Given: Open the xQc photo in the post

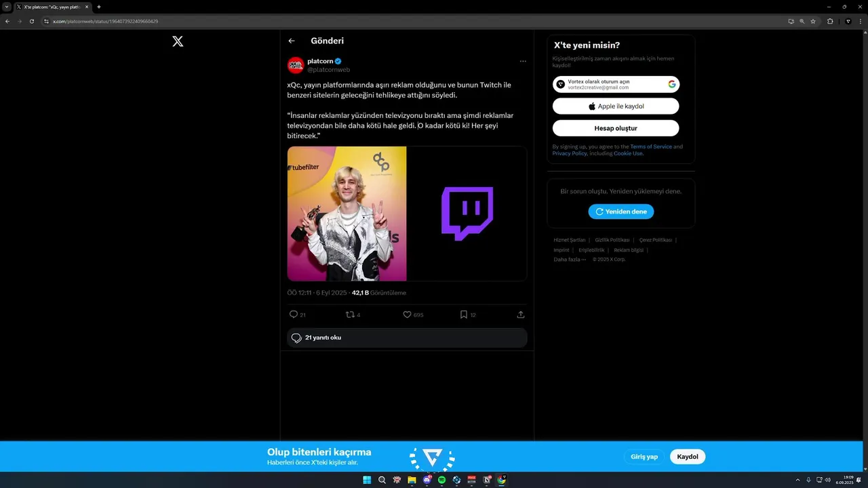Looking at the screenshot, I should [347, 213].
